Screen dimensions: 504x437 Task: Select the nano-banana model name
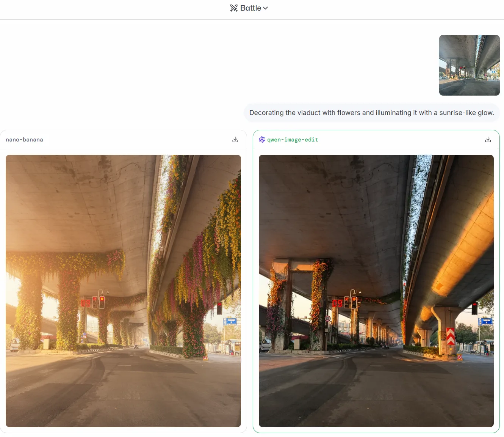tap(24, 140)
